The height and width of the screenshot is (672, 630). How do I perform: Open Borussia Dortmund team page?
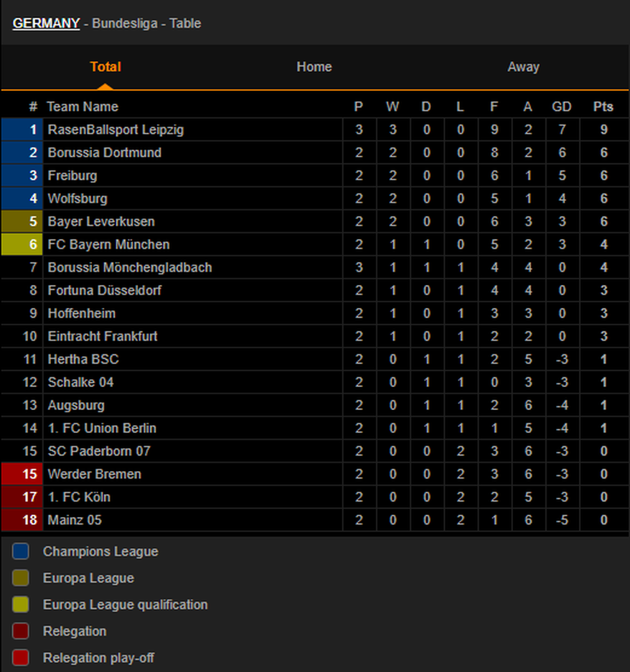pos(105,152)
